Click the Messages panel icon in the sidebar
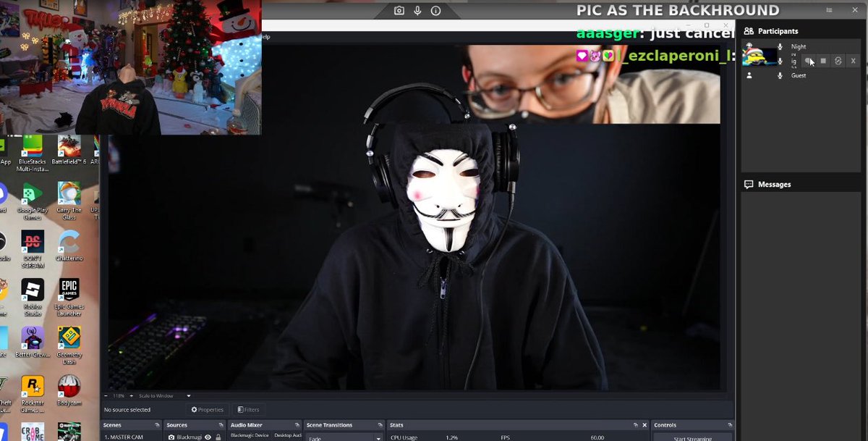The height and width of the screenshot is (441, 868). click(x=748, y=184)
